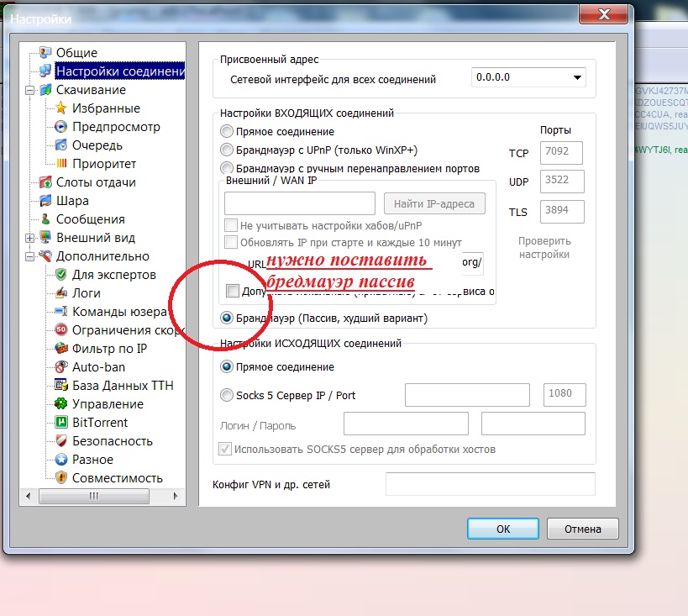Collapse the Скачивание tree node

pyautogui.click(x=31, y=90)
